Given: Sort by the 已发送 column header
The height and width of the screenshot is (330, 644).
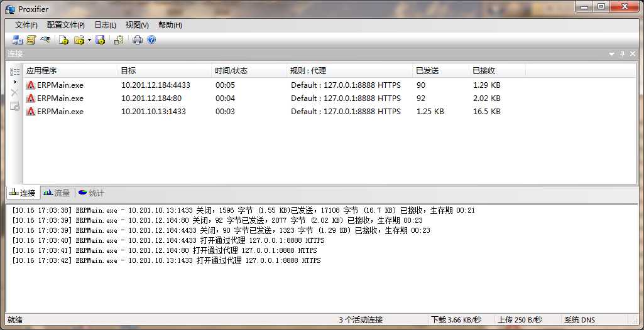Looking at the screenshot, I should [441, 70].
